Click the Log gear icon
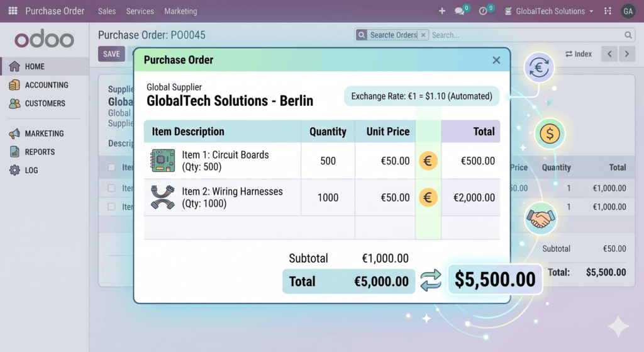This screenshot has height=352, width=644. (x=14, y=170)
